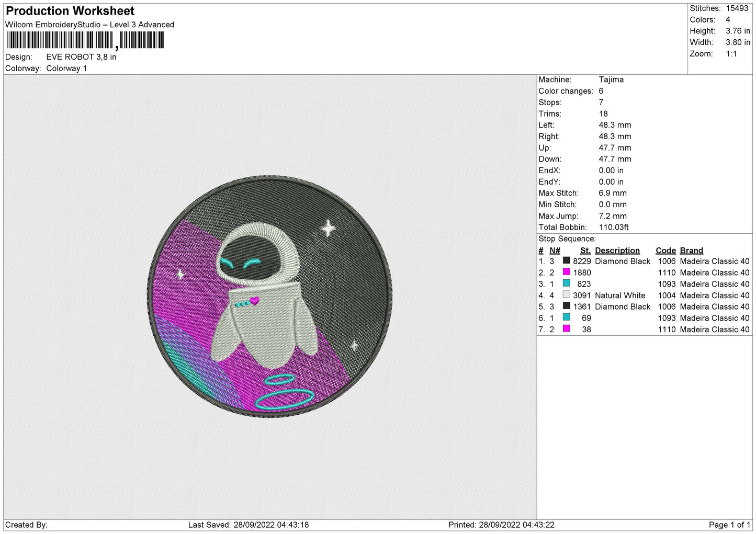
Task: Click the St. column header
Action: tap(585, 251)
